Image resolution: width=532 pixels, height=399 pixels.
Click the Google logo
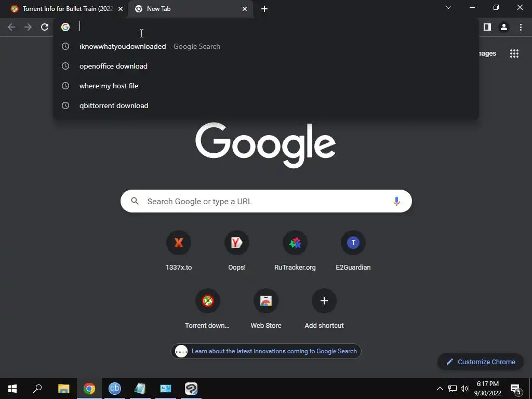265,145
